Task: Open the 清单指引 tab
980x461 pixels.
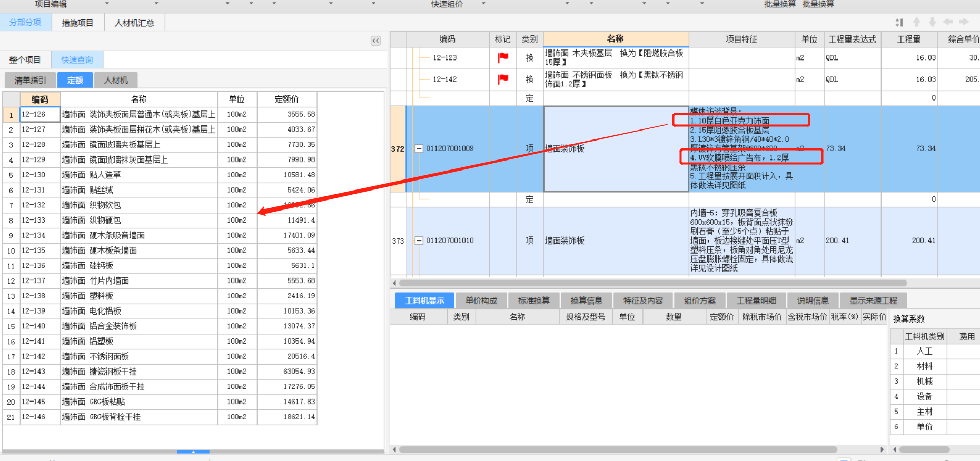Action: (30, 80)
